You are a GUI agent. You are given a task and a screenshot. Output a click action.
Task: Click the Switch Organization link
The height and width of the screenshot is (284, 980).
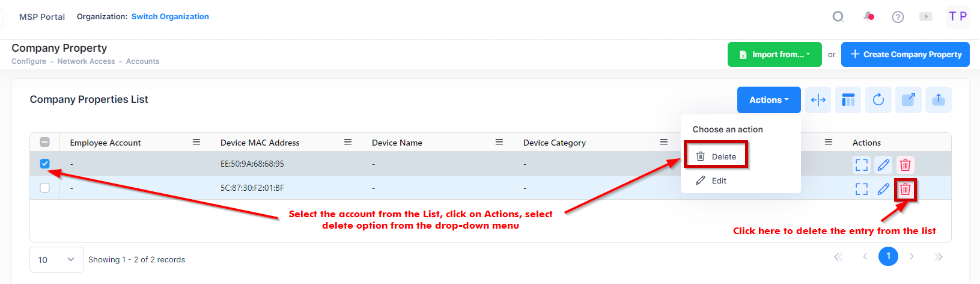[x=170, y=17]
